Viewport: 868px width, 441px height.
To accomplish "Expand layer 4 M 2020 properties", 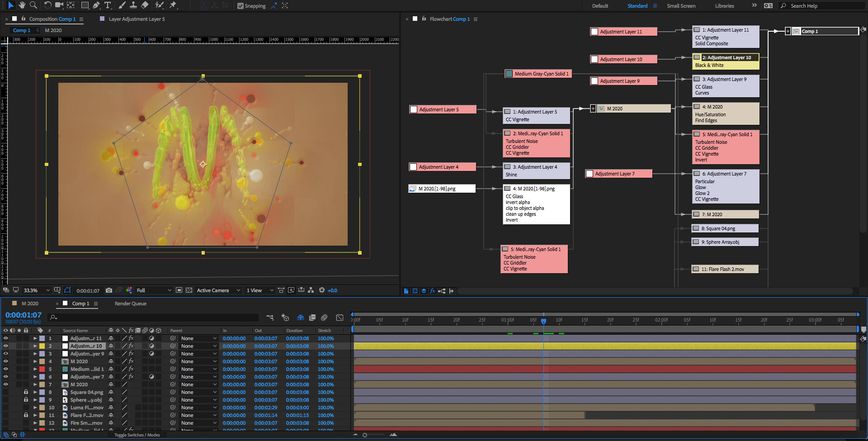I will click(x=35, y=361).
